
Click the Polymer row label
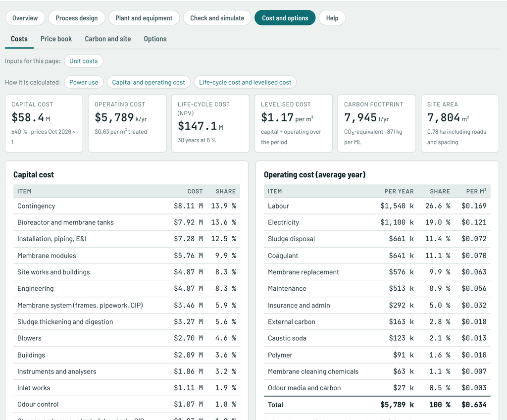[x=280, y=355]
